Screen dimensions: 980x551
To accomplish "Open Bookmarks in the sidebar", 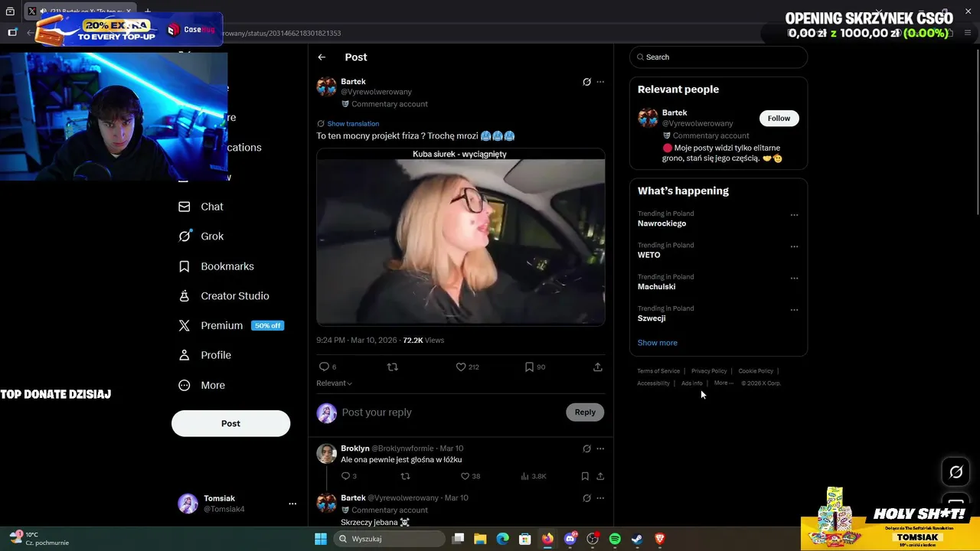I will (x=216, y=266).
